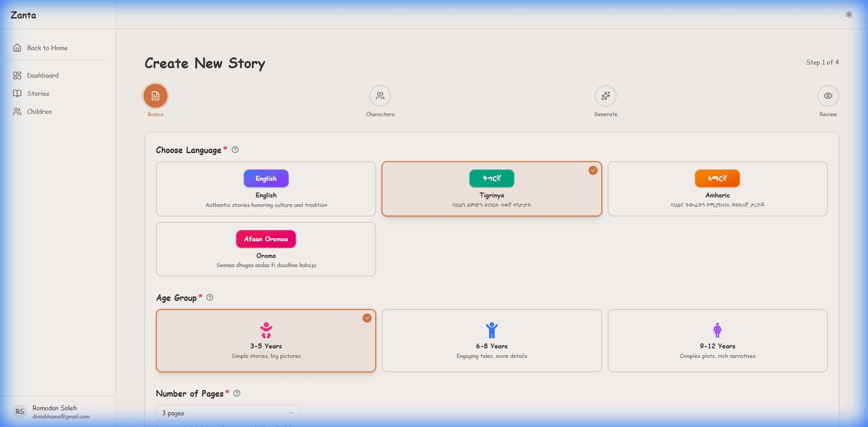The image size is (868, 427).
Task: Toggle light mode with the sun icon
Action: tap(849, 14)
